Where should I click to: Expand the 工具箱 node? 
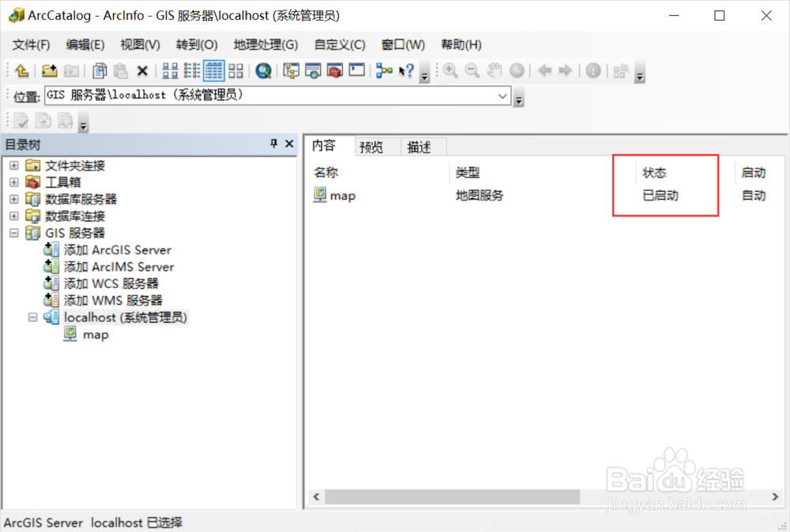pos(14,182)
